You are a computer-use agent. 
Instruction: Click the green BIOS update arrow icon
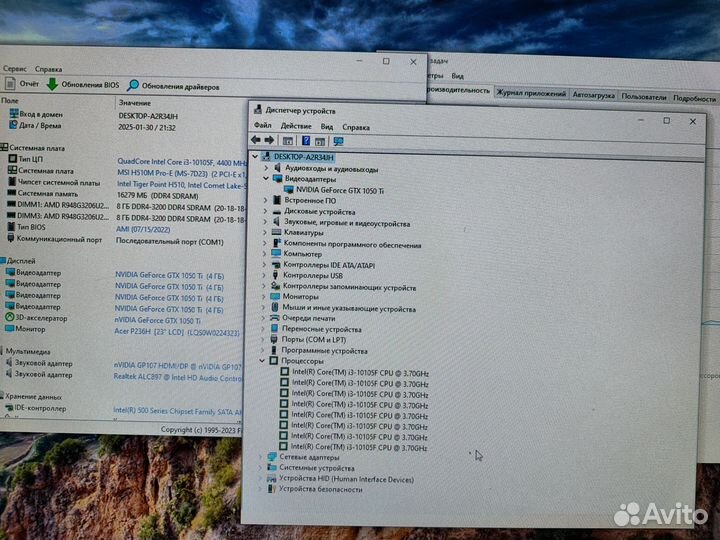coord(52,85)
